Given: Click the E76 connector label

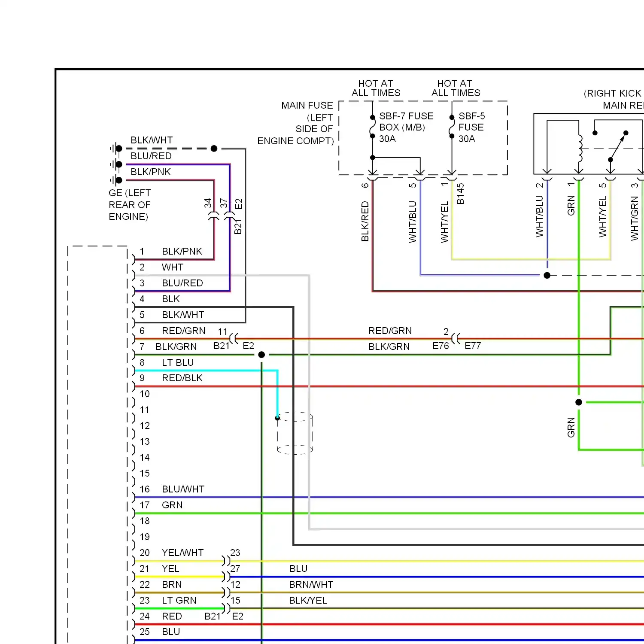Looking at the screenshot, I should click(x=440, y=346).
